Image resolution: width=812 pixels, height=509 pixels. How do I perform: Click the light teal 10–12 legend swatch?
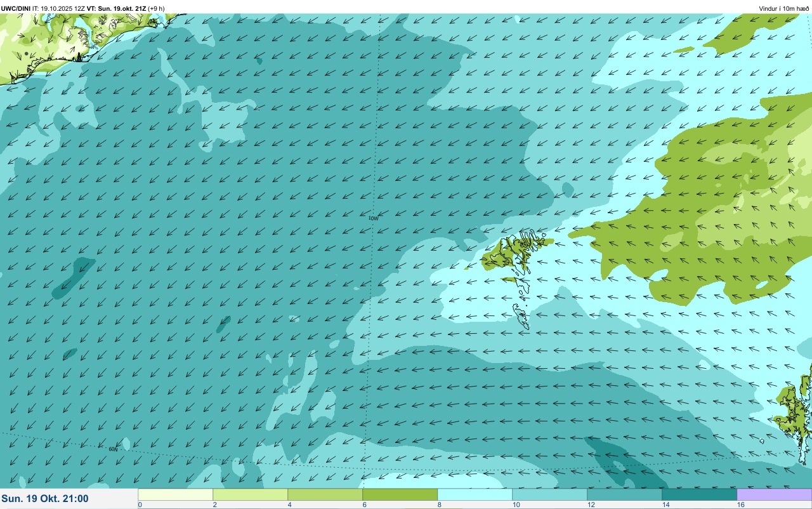click(x=549, y=494)
